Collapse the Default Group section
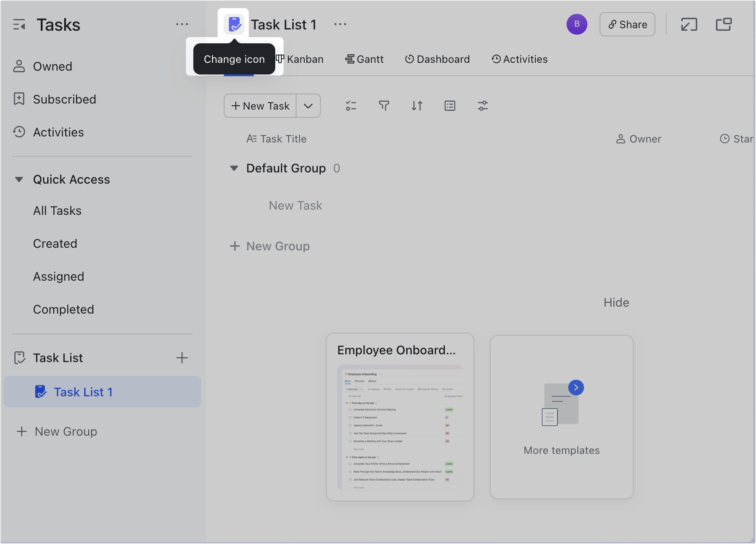 [234, 168]
